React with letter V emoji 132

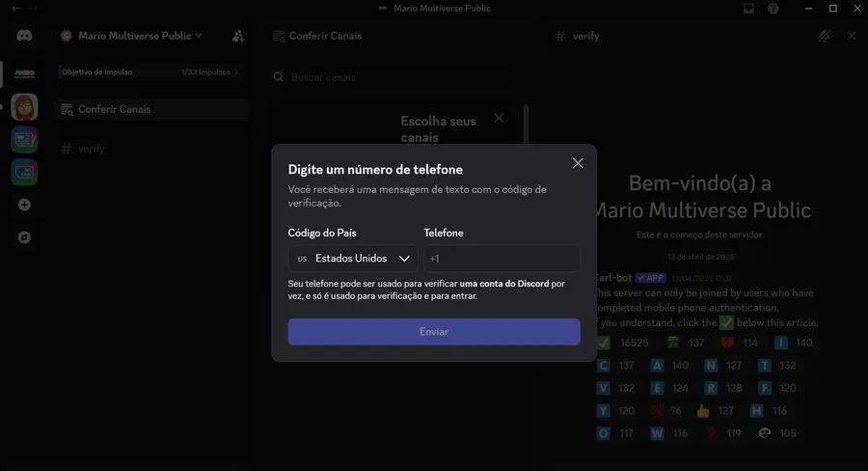point(616,388)
